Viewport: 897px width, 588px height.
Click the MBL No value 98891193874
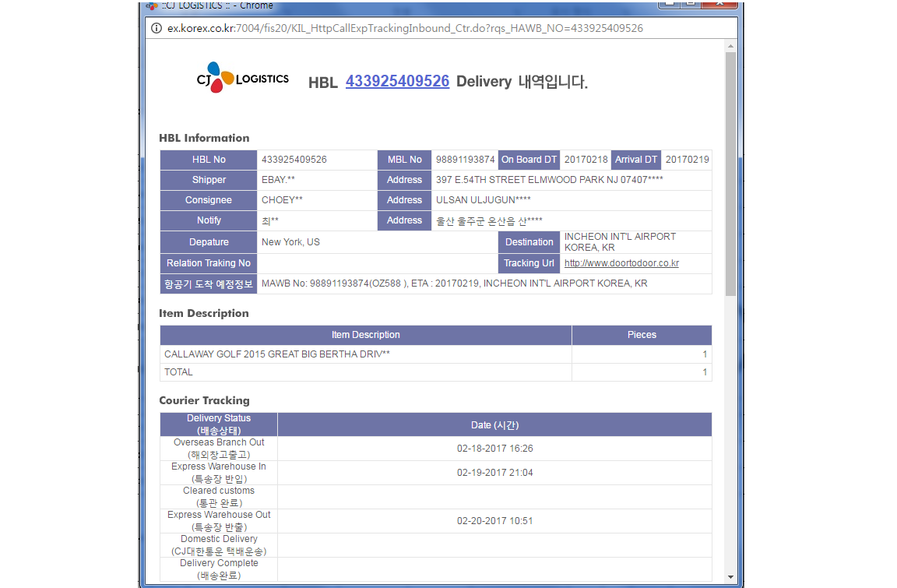pyautogui.click(x=465, y=160)
